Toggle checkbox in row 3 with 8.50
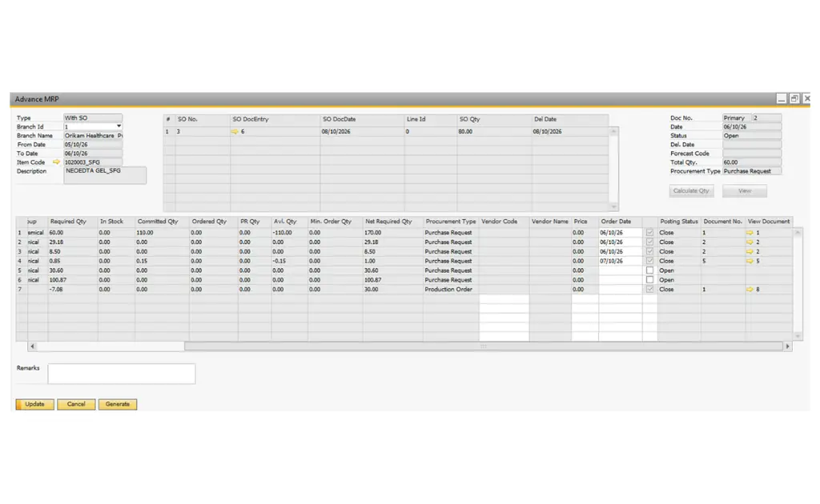This screenshot has height=504, width=820. click(x=649, y=251)
